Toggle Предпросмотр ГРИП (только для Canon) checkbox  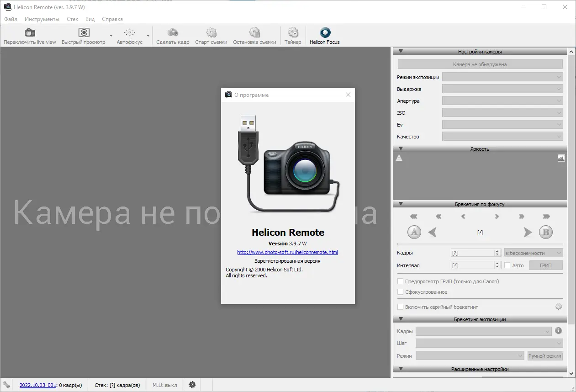pos(400,281)
